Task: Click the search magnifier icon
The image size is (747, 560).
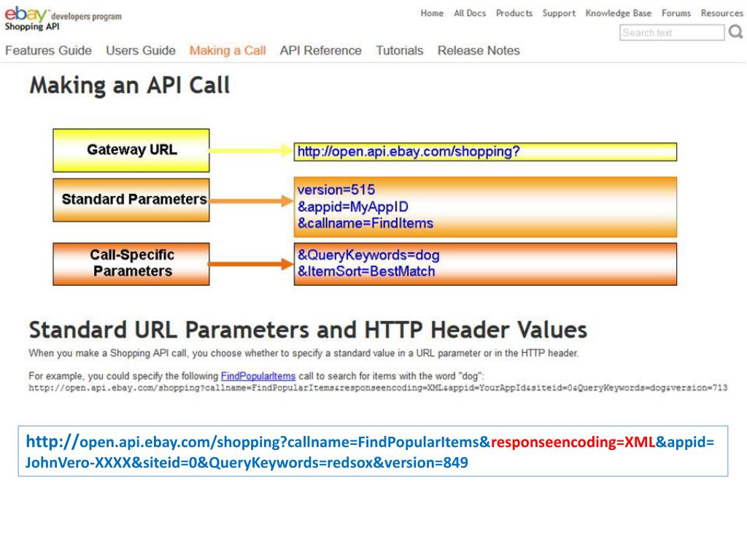Action: [736, 32]
